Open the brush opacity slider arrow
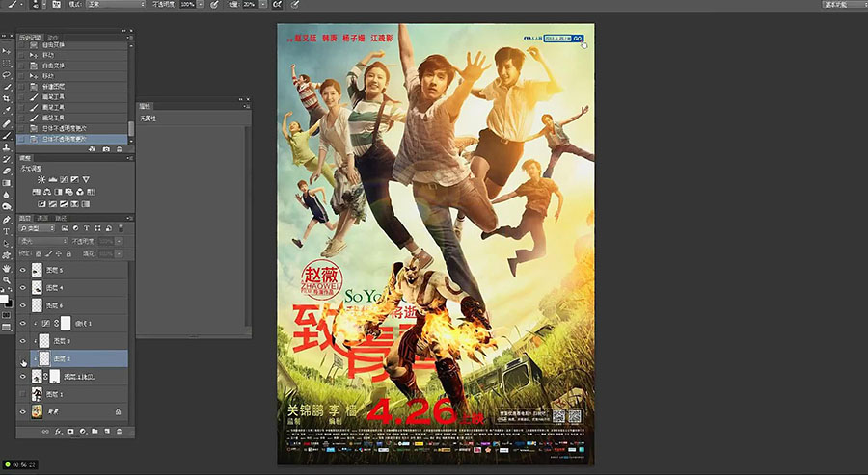Viewport: 868px width, 475px height. pyautogui.click(x=201, y=4)
